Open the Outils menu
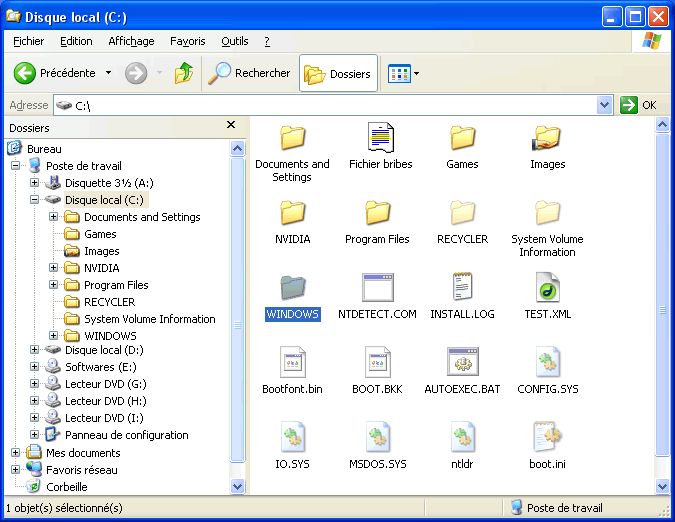 [x=235, y=41]
